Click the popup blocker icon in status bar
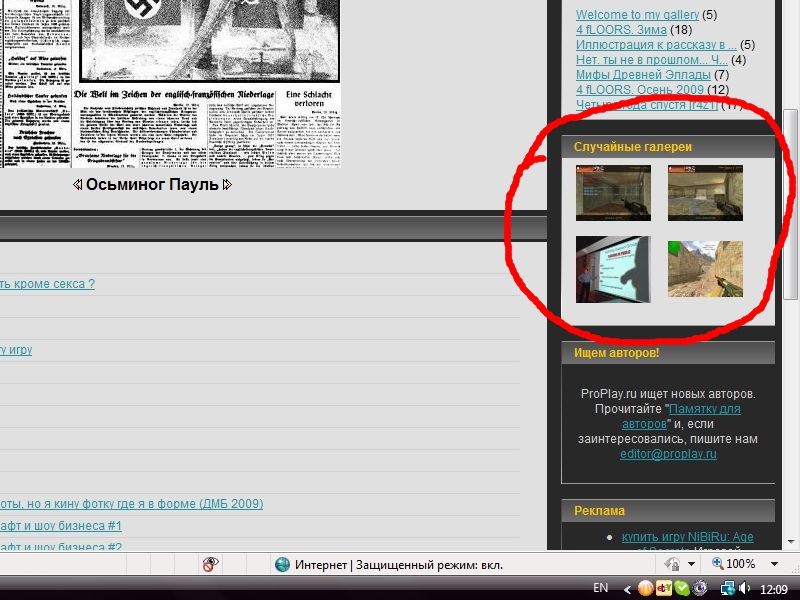800x600 pixels. 210,565
